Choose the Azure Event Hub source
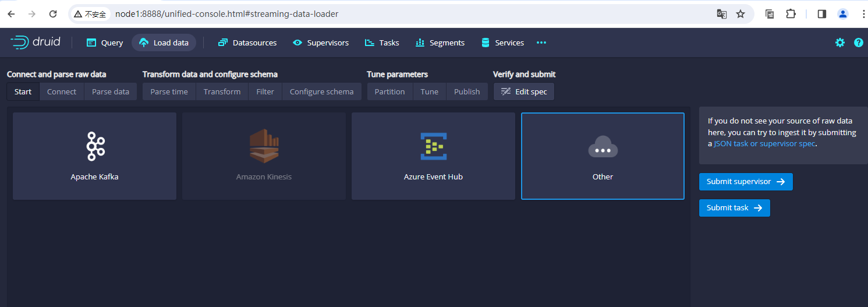The height and width of the screenshot is (307, 868). click(x=433, y=156)
